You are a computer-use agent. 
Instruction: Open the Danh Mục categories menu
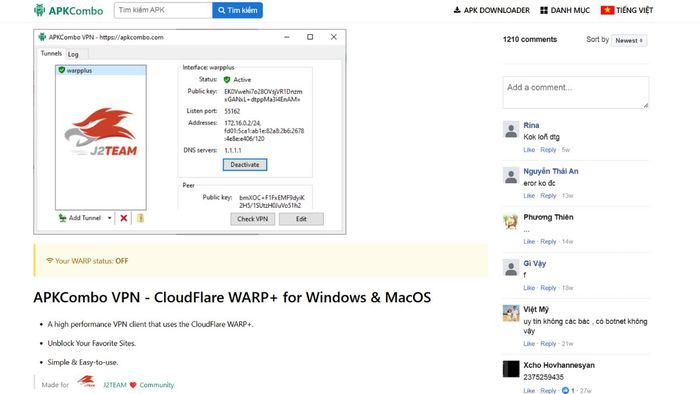coord(565,10)
